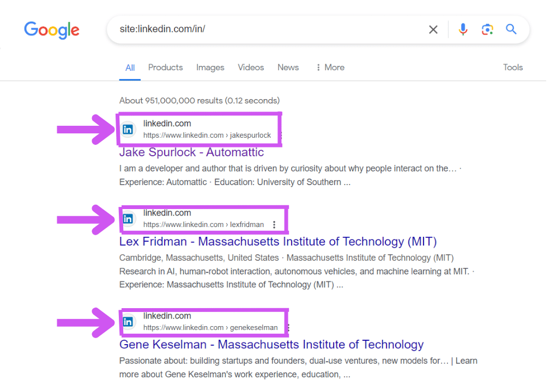
Task: Click the Google logo
Action: click(x=52, y=30)
